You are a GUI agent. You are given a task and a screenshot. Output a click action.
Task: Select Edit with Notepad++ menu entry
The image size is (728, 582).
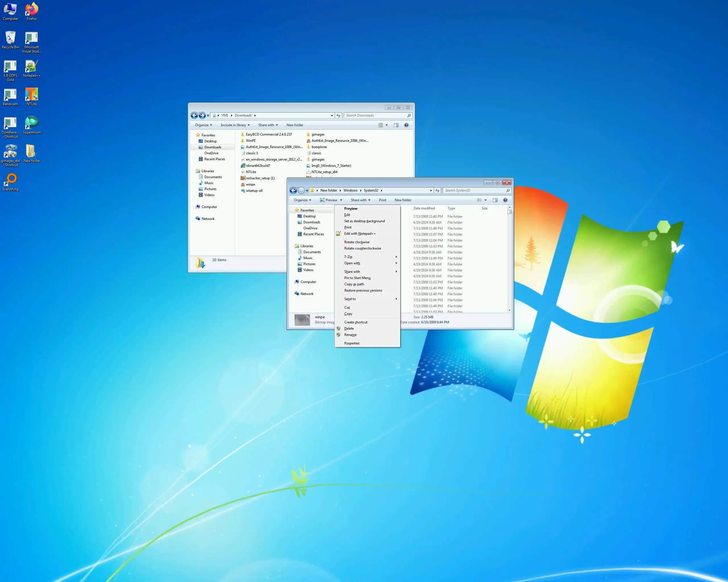[360, 234]
